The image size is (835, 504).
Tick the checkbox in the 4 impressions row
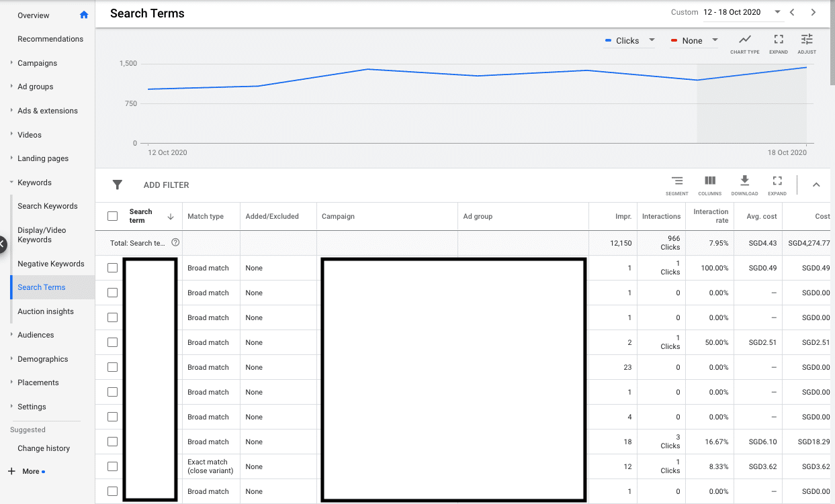click(113, 417)
